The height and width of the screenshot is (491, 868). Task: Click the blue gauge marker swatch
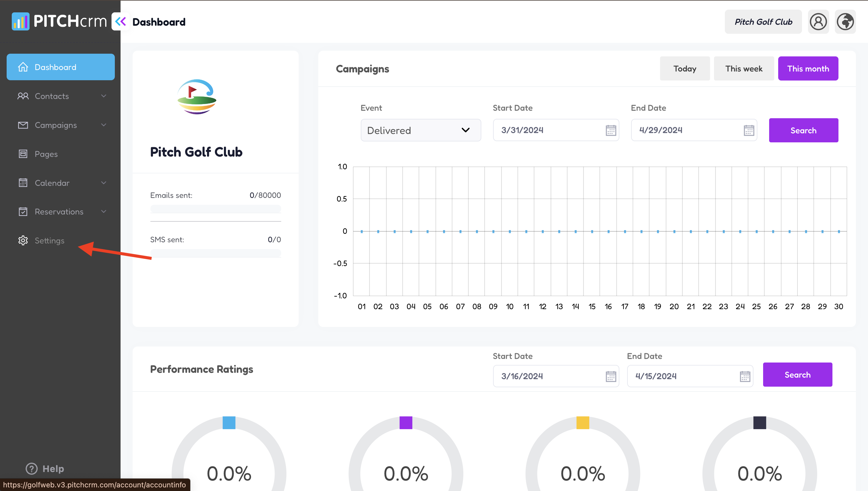[229, 423]
